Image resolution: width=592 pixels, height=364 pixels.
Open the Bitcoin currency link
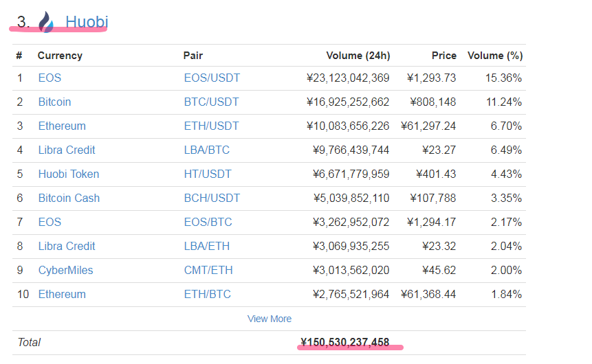click(54, 102)
